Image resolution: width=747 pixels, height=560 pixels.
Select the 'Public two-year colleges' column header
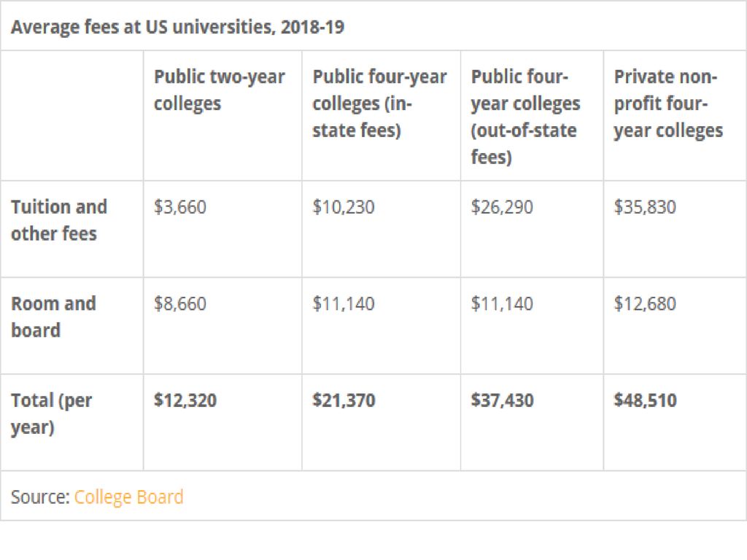pyautogui.click(x=219, y=90)
